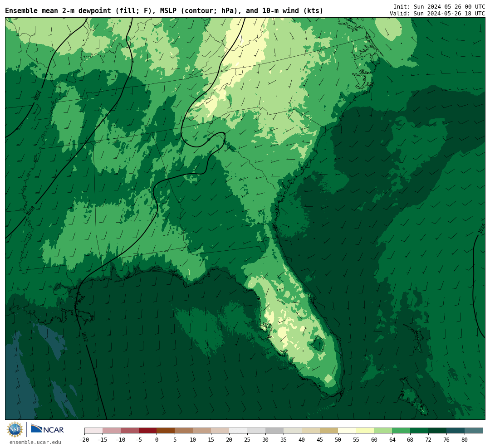Pick the dark teal swatch between 76 and 80
Screen dimensions: 490x448
click(x=456, y=431)
